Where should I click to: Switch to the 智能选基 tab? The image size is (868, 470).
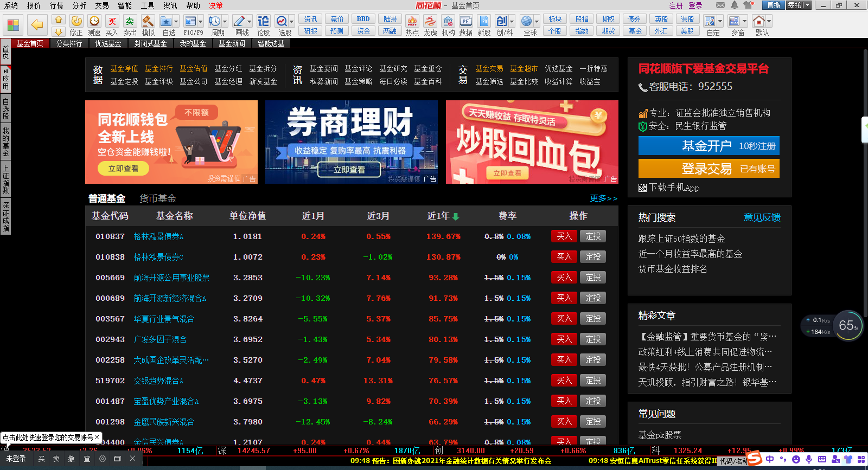(x=271, y=43)
